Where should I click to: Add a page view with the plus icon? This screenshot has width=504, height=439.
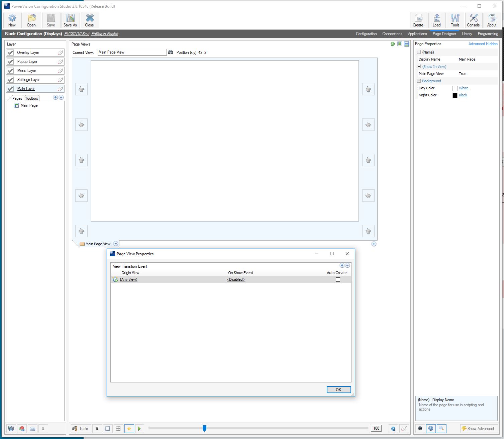[x=374, y=244]
